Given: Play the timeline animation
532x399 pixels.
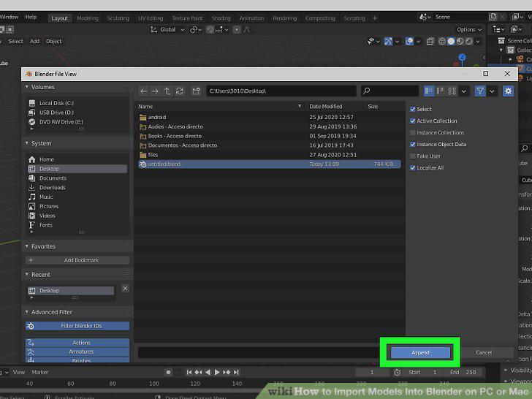Looking at the screenshot, I should pos(217,372).
